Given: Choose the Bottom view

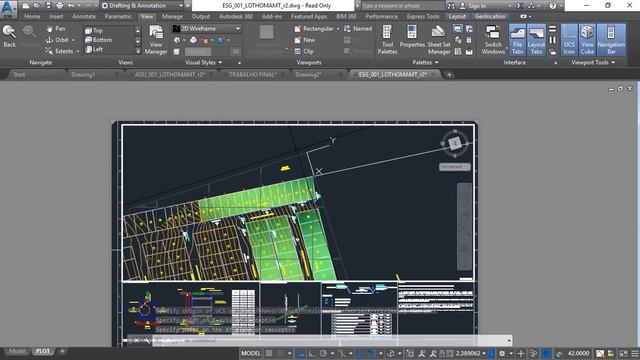Looking at the screenshot, I should tap(98, 40).
